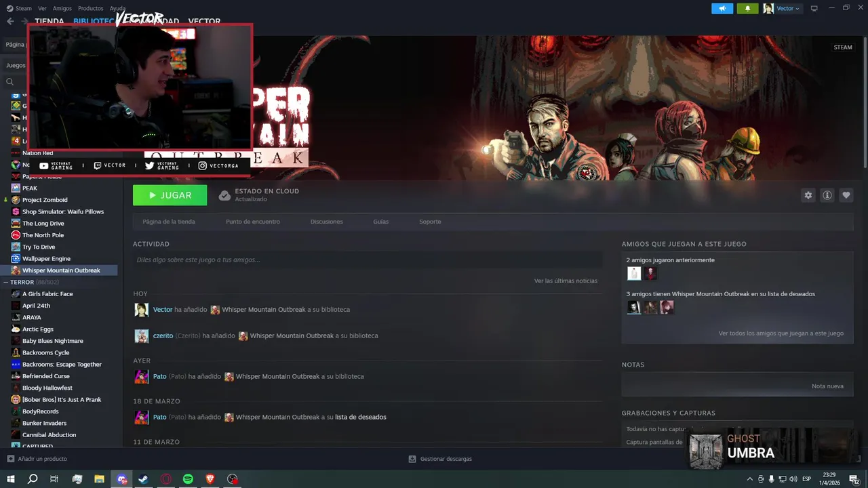Screen dimensions: 868x488
Task: Open Brave browser from the taskbar
Action: click(210, 479)
